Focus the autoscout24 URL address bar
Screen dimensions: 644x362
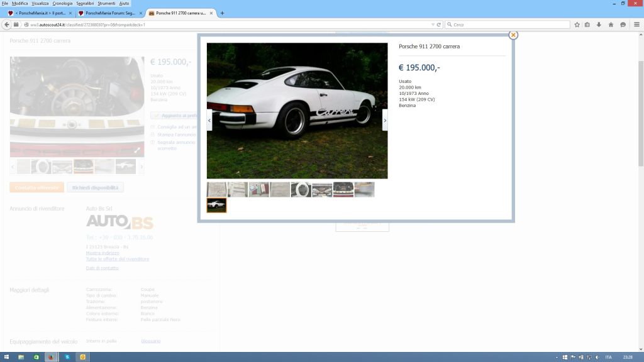(x=230, y=25)
